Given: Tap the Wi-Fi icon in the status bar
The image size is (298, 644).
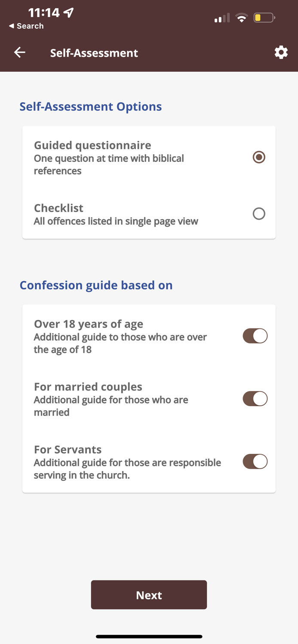Looking at the screenshot, I should (x=241, y=18).
